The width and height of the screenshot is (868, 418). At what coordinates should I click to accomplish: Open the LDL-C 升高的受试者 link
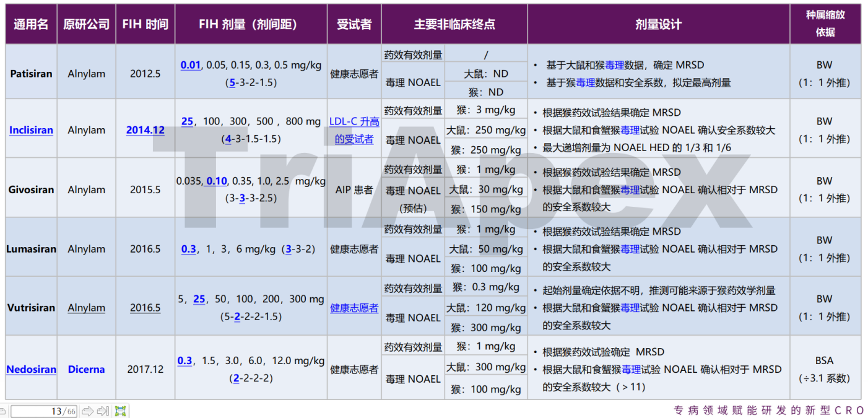(354, 131)
